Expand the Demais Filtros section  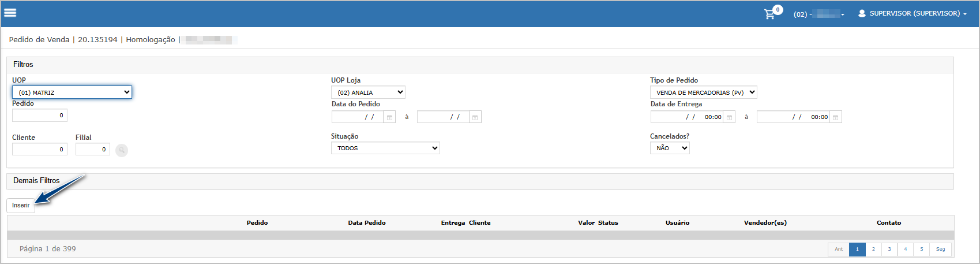[x=37, y=181]
